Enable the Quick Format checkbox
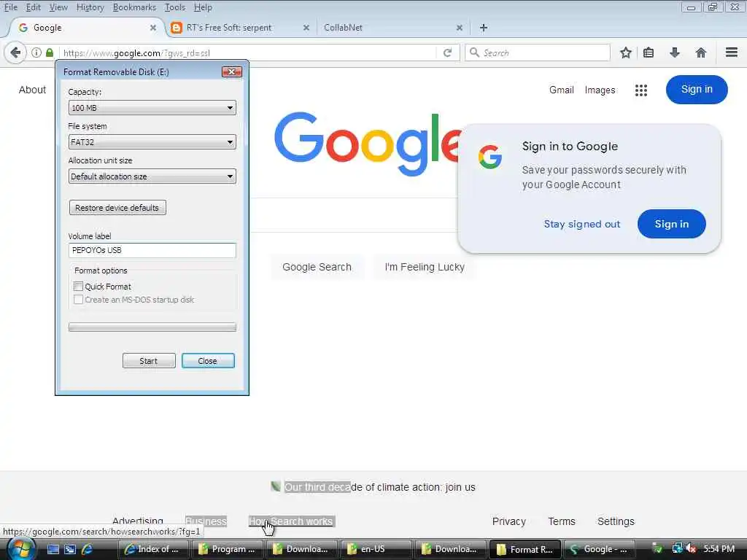747x560 pixels. coord(79,286)
